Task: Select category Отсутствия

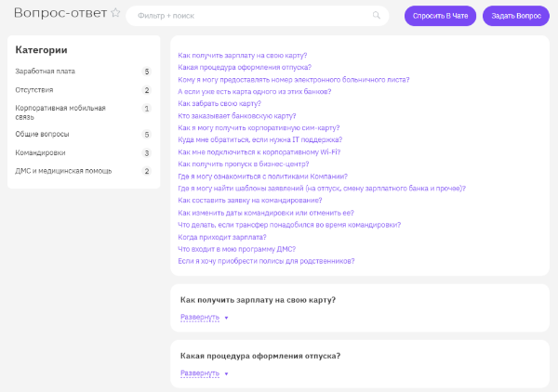Action: 34,90
